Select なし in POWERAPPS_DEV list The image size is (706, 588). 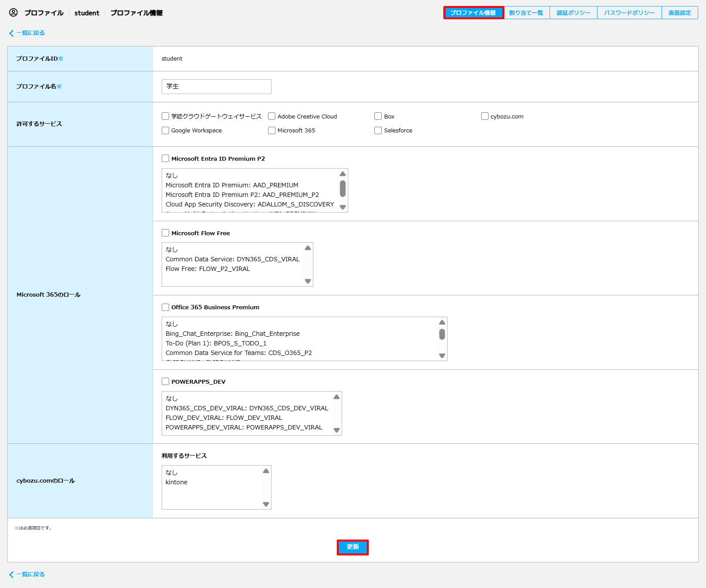(x=172, y=399)
